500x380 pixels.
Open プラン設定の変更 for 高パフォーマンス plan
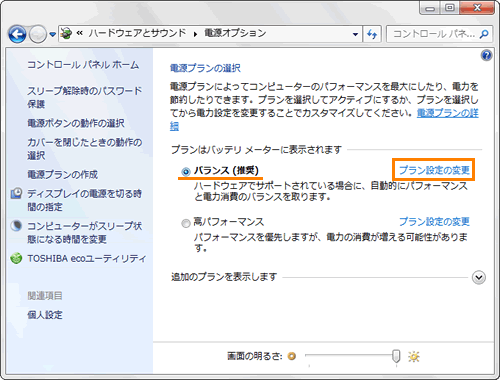pyautogui.click(x=434, y=221)
